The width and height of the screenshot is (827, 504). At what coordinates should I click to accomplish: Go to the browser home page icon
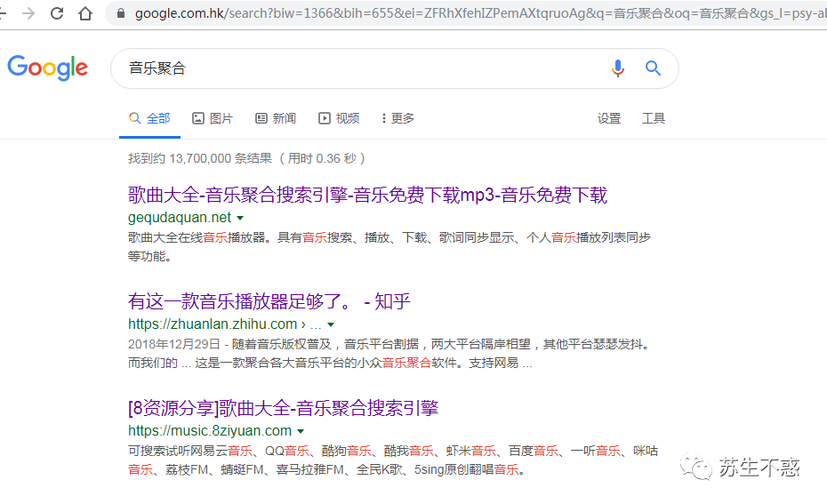[85, 13]
